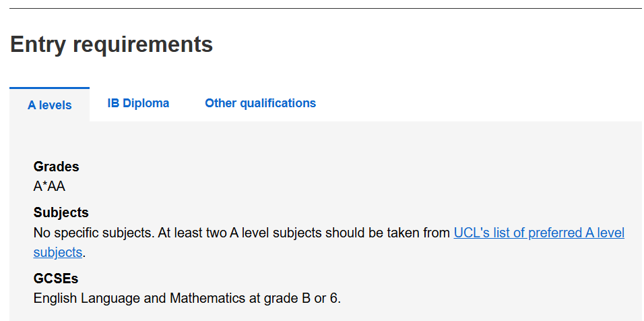
Task: Open the A levels tab
Action: (x=49, y=105)
